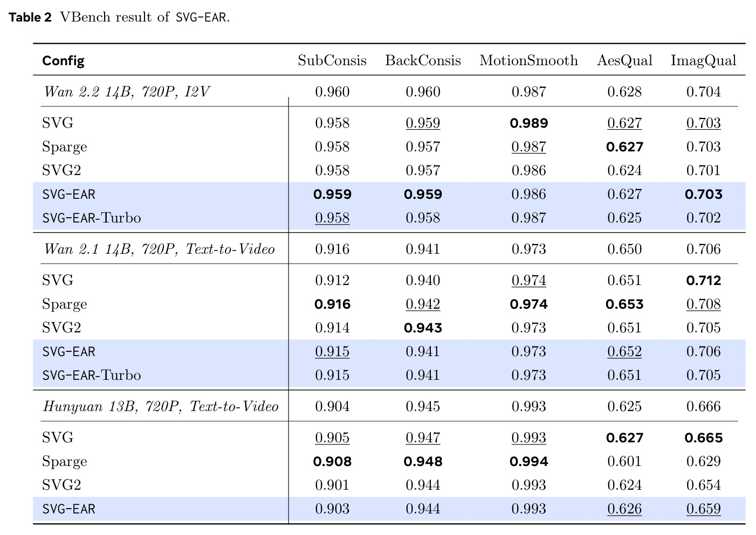Select the MotionSmooth column header
Image resolution: width=756 pixels, height=535 pixels.
528,60
